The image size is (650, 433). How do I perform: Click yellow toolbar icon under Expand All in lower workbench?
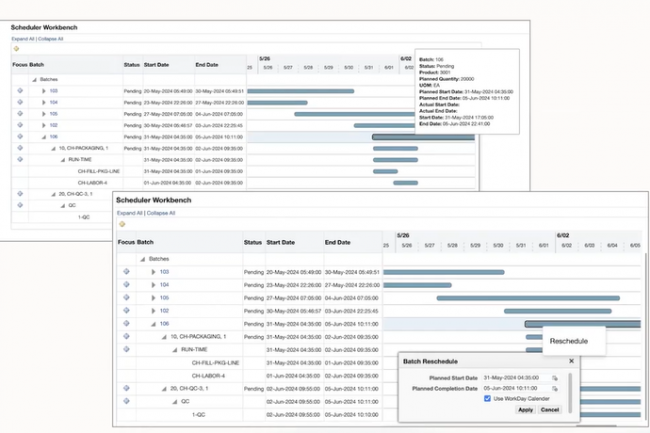121,223
